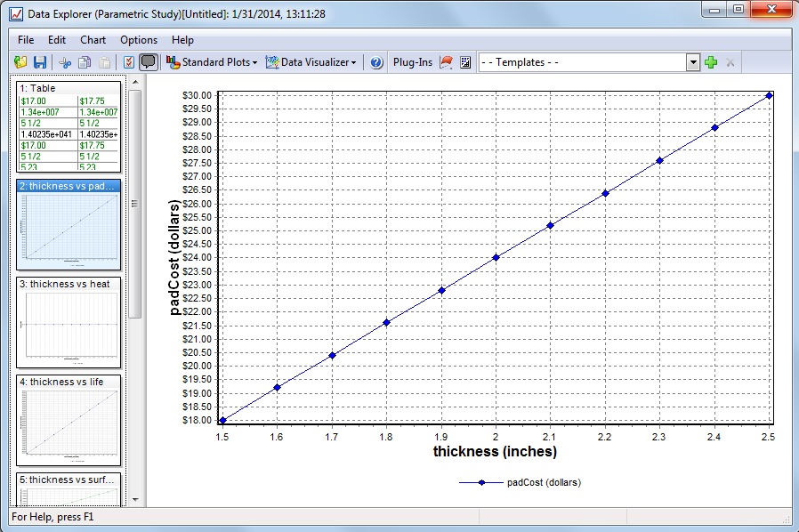This screenshot has width=799, height=532.
Task: Open help via the blue question-mark icon
Action: coord(376,62)
